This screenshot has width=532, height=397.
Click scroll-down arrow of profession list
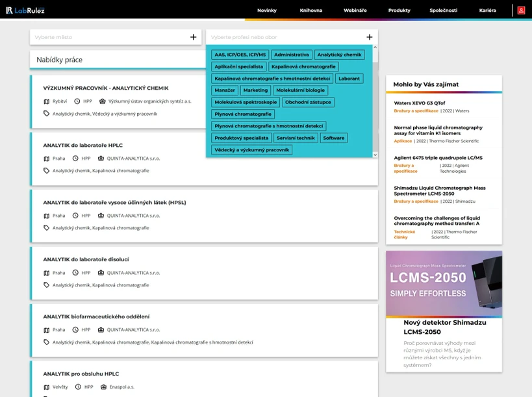point(375,155)
